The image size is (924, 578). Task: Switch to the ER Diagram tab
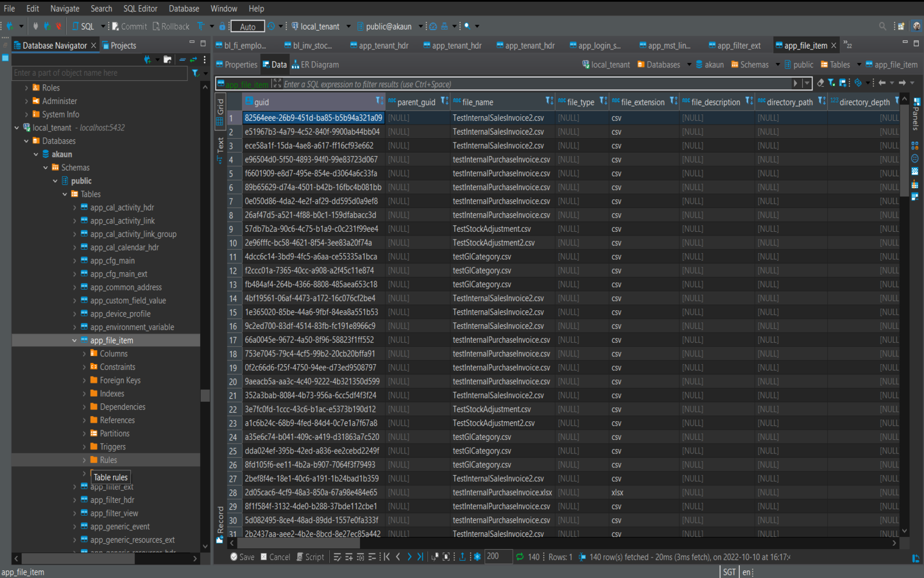click(x=315, y=65)
